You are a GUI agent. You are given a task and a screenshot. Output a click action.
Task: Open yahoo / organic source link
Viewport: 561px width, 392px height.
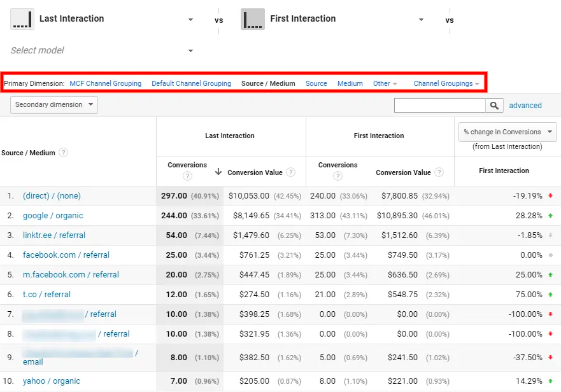(52, 381)
